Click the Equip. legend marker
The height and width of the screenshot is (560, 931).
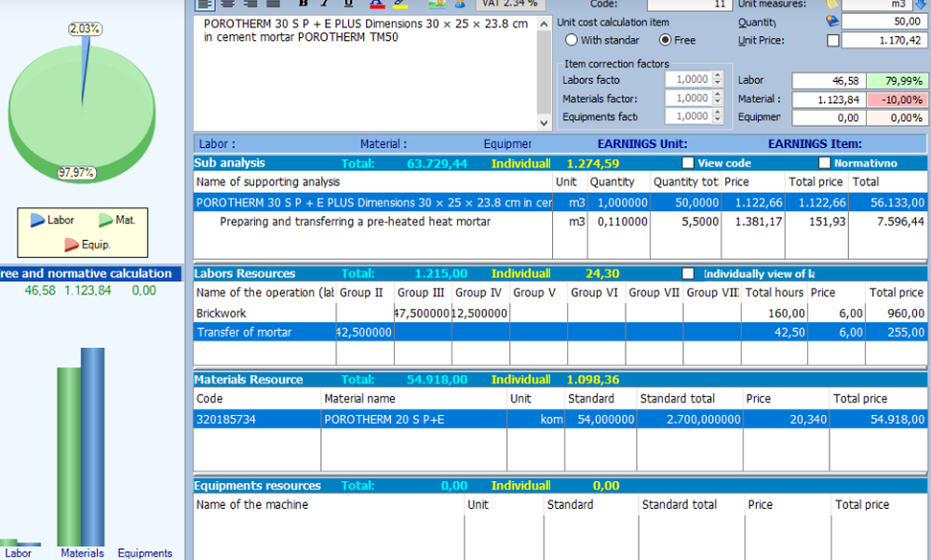pos(72,245)
